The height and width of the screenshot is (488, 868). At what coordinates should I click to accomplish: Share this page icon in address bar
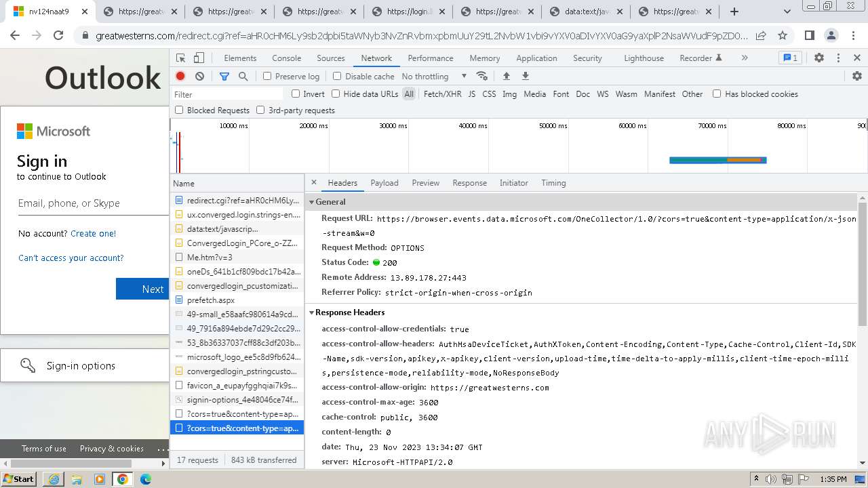click(761, 36)
